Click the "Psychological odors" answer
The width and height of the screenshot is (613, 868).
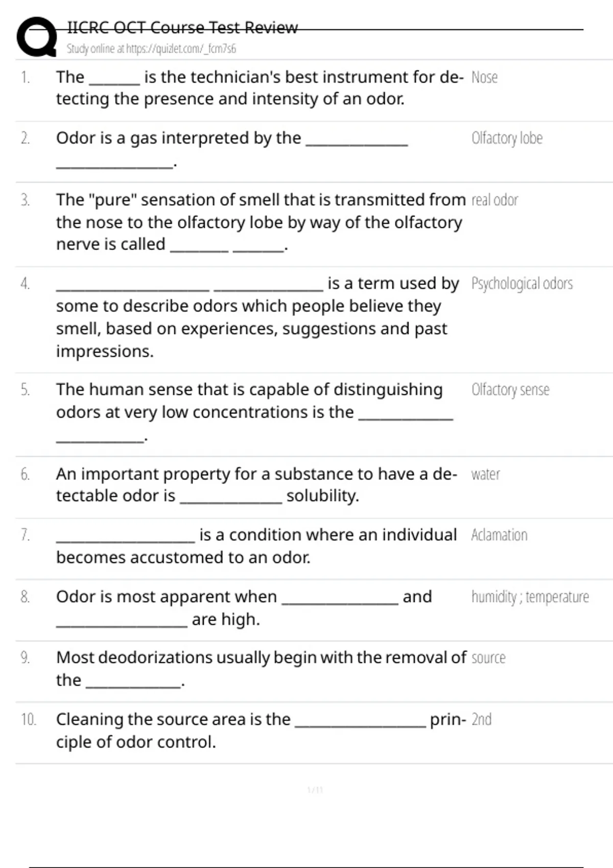click(522, 284)
